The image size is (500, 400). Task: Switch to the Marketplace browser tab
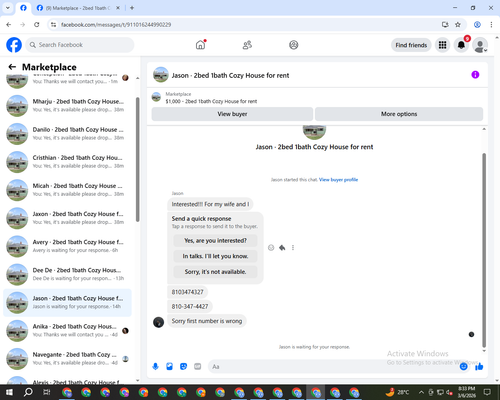pos(78,8)
